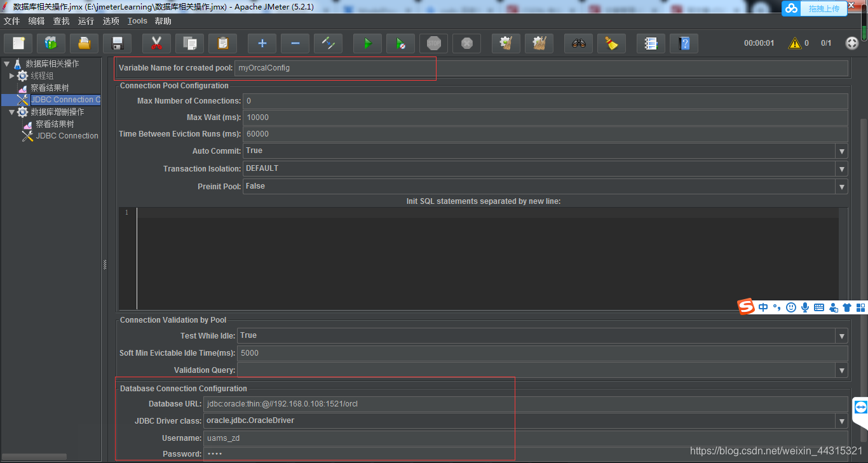This screenshot has height=463, width=868.
Task: Open help with question mark icon
Action: (684, 43)
